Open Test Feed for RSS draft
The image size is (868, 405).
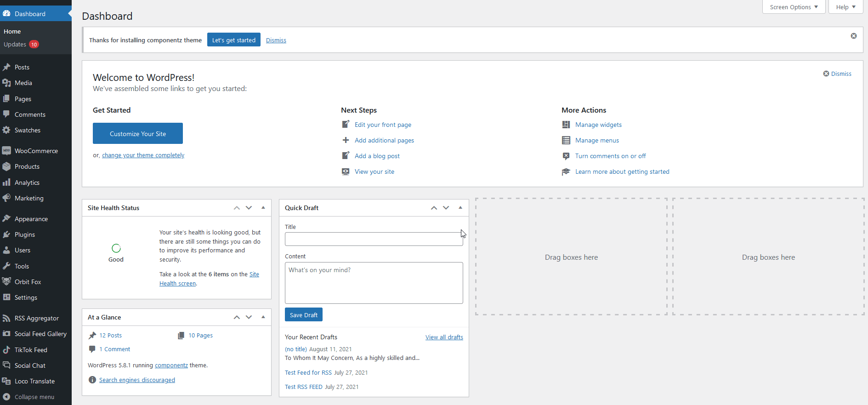point(308,372)
